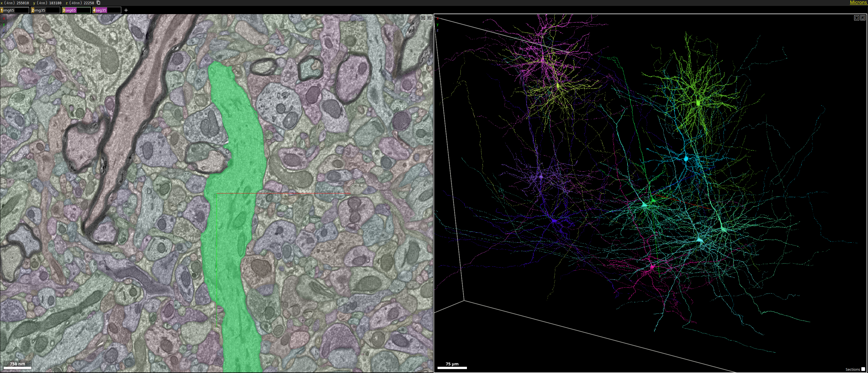Image resolution: width=868 pixels, height=373 pixels.
Task: Toggle the Sections checkbox
Action: click(x=863, y=369)
